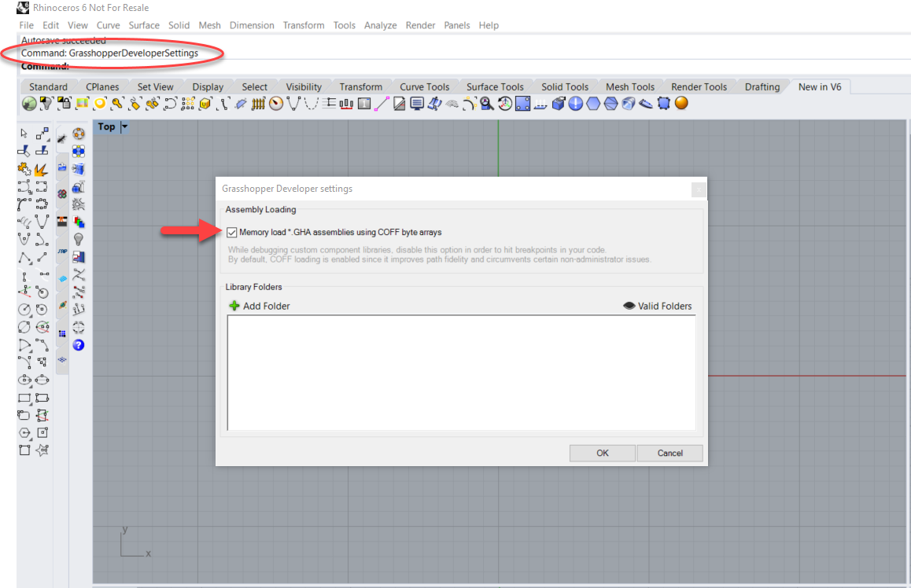The width and height of the screenshot is (911, 588).
Task: Open the Mesh menu in the menu bar
Action: point(210,25)
